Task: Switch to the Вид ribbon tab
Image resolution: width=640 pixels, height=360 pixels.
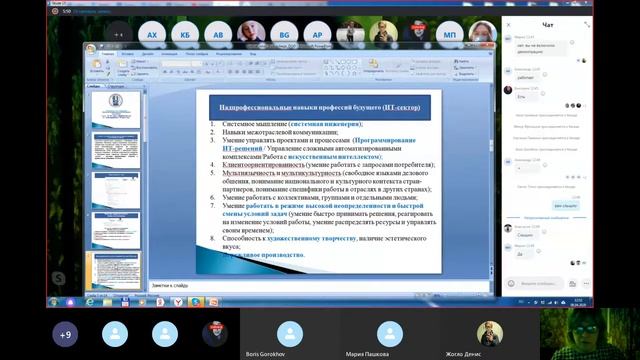Action: [253, 54]
